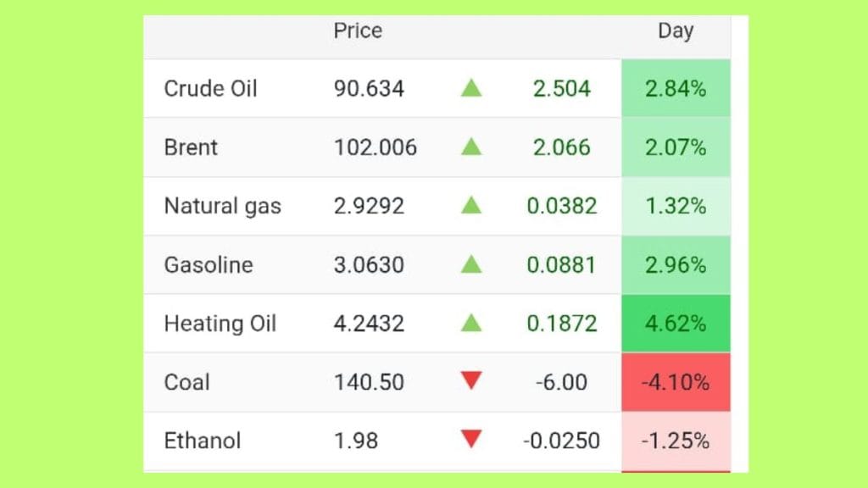Click the red -4.10% day cell
This screenshot has width=868, height=488.
(x=676, y=382)
